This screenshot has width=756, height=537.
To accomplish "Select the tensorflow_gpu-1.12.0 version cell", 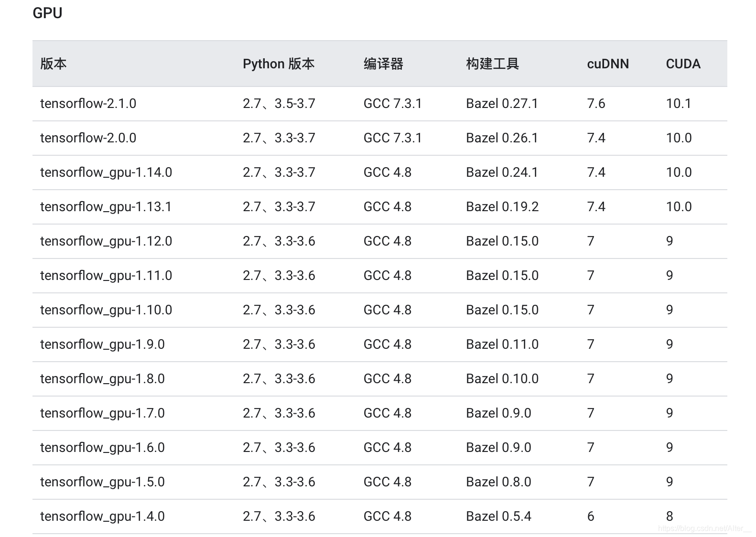I will (x=106, y=241).
